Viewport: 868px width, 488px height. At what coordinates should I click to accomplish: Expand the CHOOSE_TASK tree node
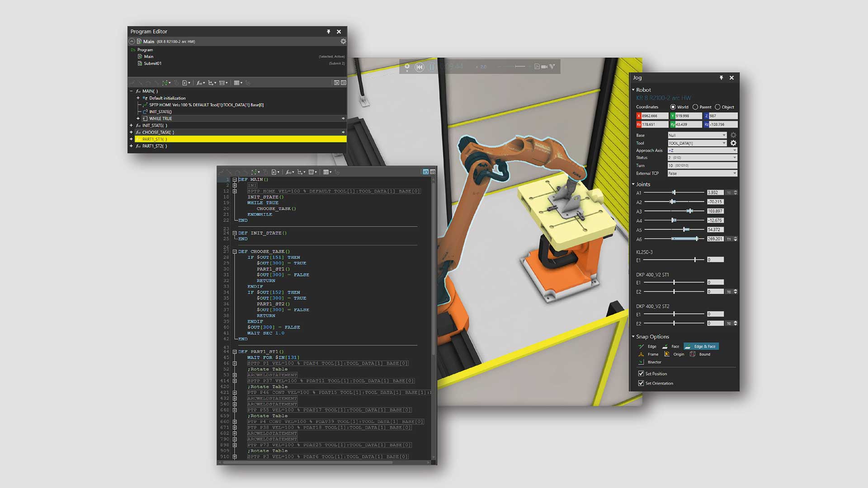coord(131,132)
